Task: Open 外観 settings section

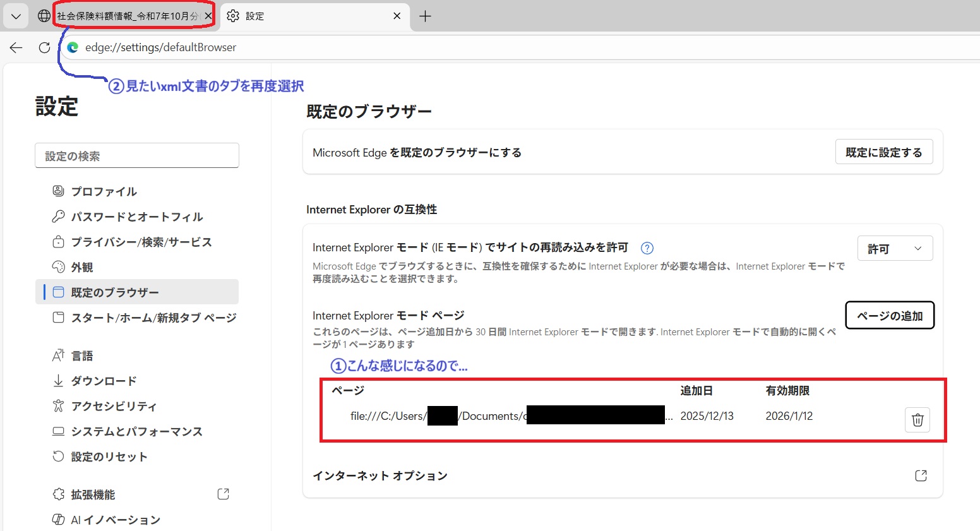Action: click(82, 267)
